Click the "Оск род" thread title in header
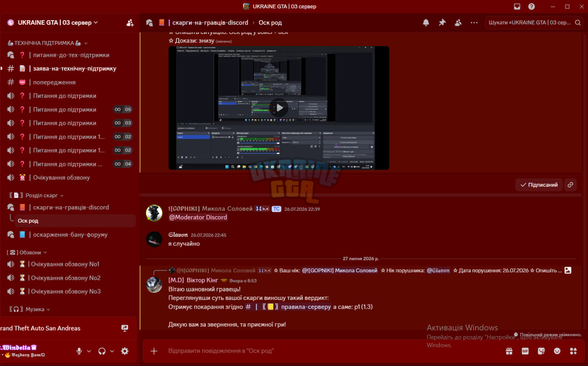The width and height of the screenshot is (588, 366). 270,23
